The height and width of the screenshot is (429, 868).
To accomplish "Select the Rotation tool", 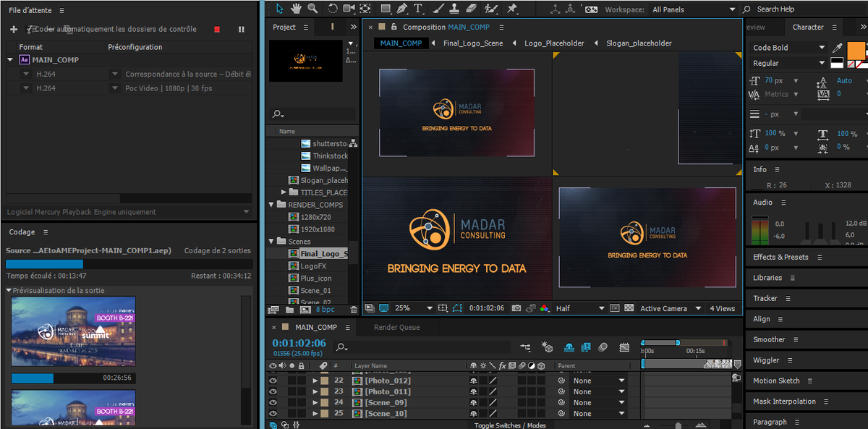I will tap(333, 8).
